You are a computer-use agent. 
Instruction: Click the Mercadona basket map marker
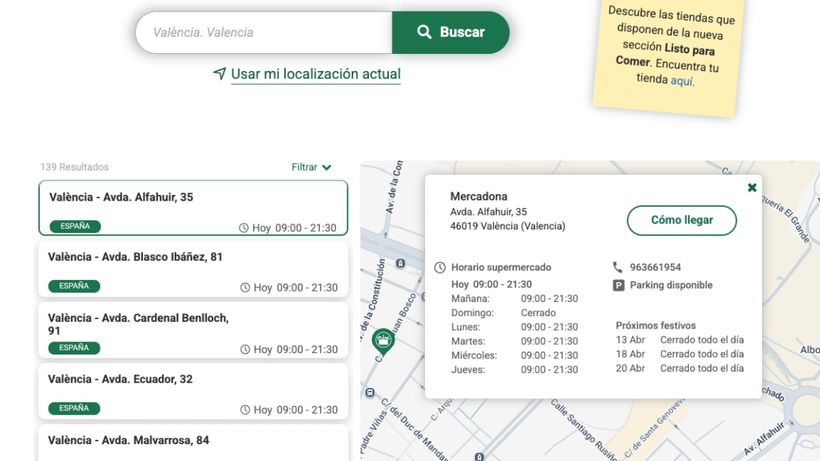tap(383, 342)
